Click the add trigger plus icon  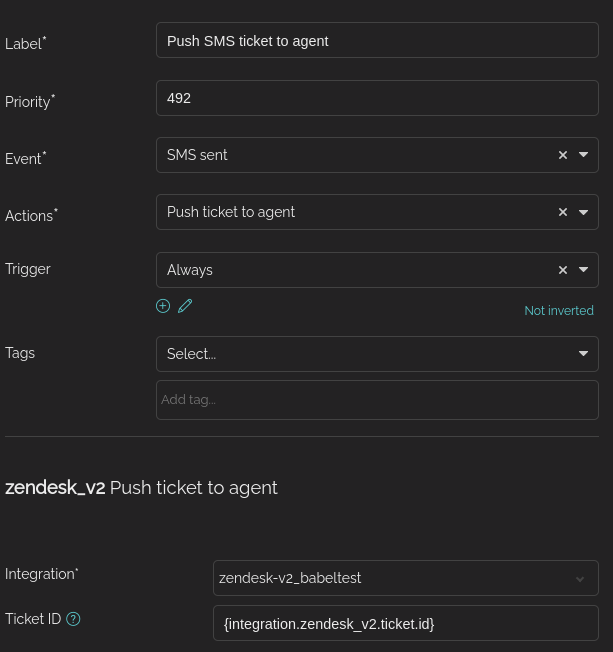coord(163,306)
